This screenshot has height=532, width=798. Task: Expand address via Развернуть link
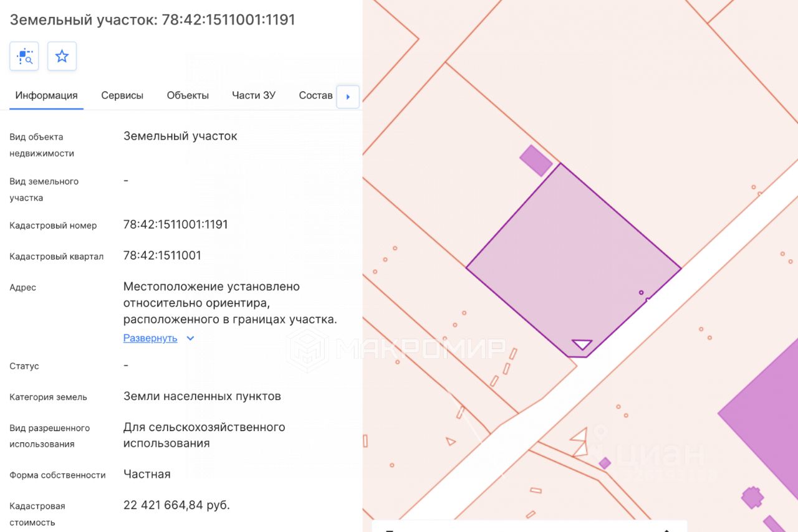tap(150, 338)
